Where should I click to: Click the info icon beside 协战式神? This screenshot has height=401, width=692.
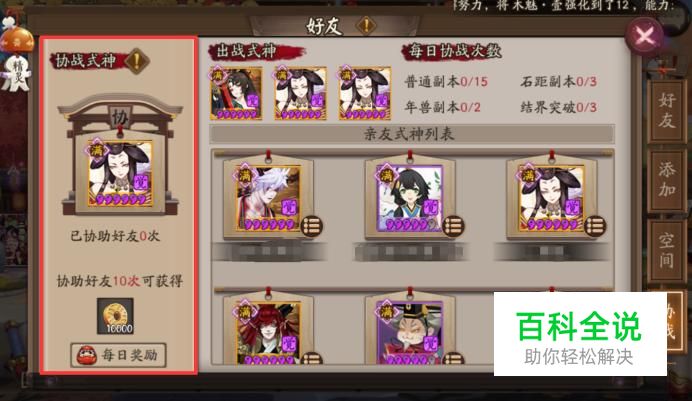(137, 61)
